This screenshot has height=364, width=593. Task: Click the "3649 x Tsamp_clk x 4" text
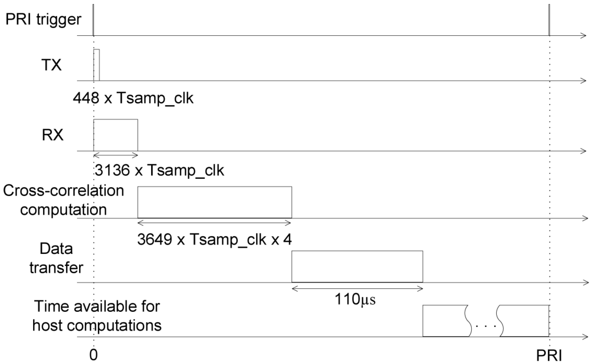tap(215, 240)
